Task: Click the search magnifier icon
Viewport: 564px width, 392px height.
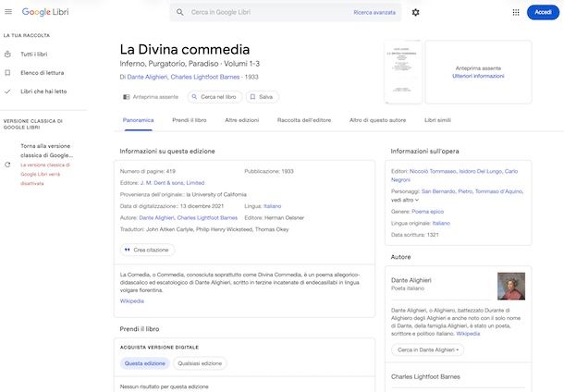Action: click(x=180, y=12)
